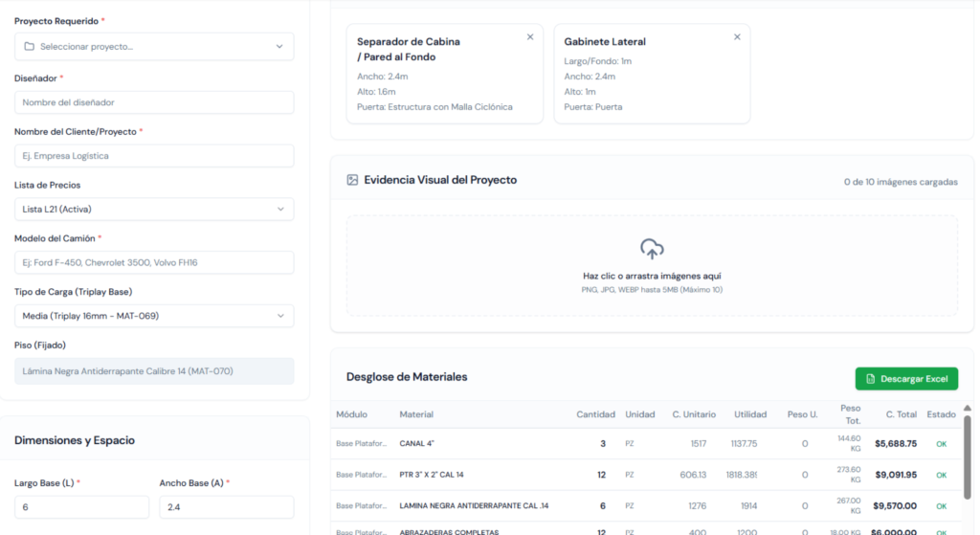Screen dimensions: 980x535
Task: Select the LAMINA NEGRA ANTIDERRAPANTE CAL .14 row
Action: [x=647, y=506]
